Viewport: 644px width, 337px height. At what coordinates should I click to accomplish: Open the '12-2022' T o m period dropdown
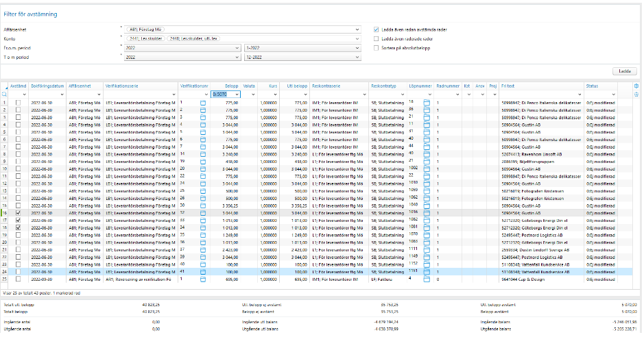pos(357,57)
